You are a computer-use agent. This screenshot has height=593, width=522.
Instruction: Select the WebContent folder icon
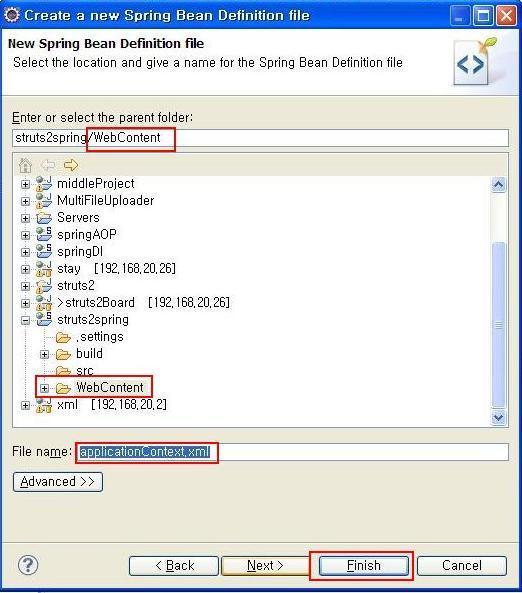pos(63,388)
